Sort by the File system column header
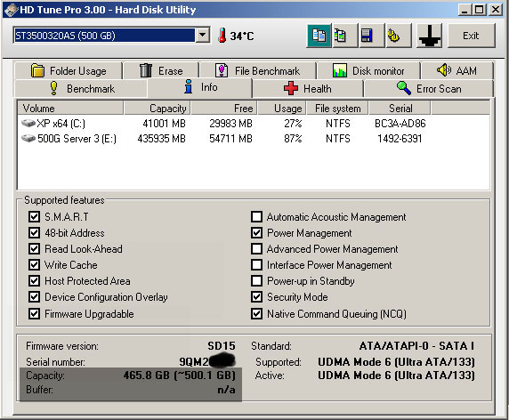Image resolution: width=509 pixels, height=420 pixels. coord(337,108)
